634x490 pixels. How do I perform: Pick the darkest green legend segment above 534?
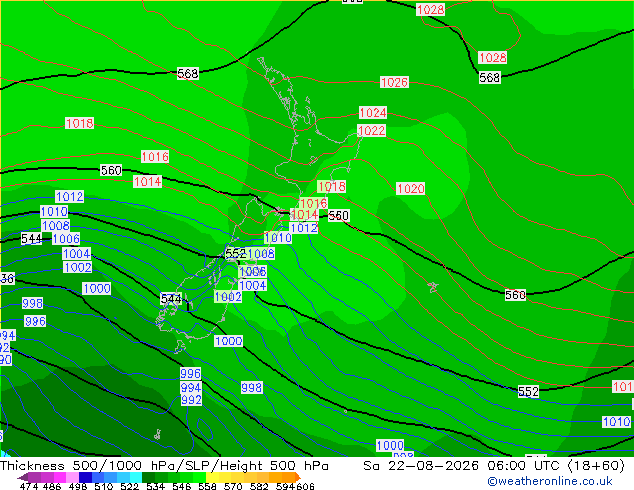pos(148,477)
